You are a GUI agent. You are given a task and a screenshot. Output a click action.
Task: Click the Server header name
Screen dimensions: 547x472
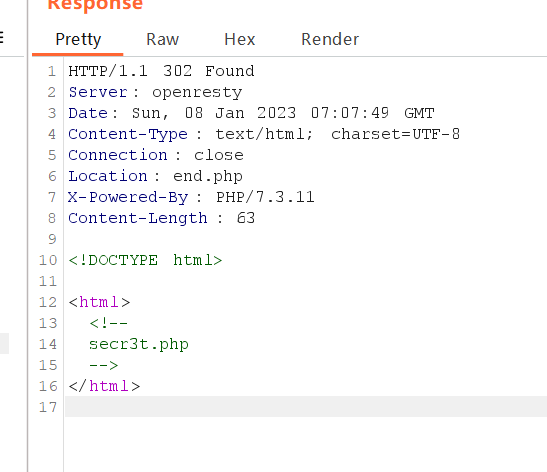pos(98,92)
